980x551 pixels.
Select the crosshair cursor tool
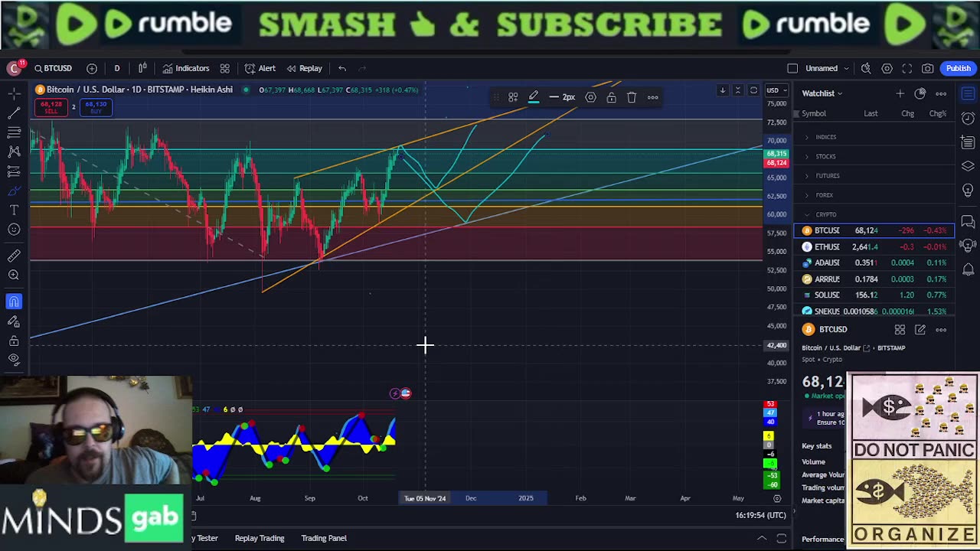14,93
